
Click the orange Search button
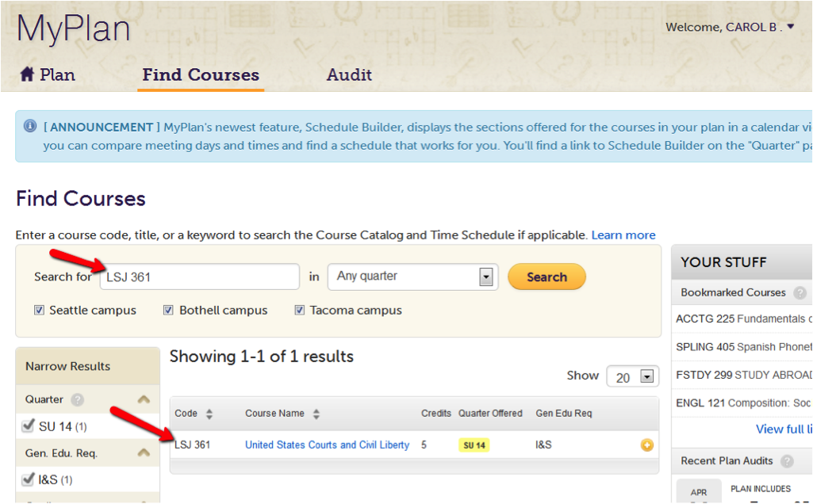[546, 277]
